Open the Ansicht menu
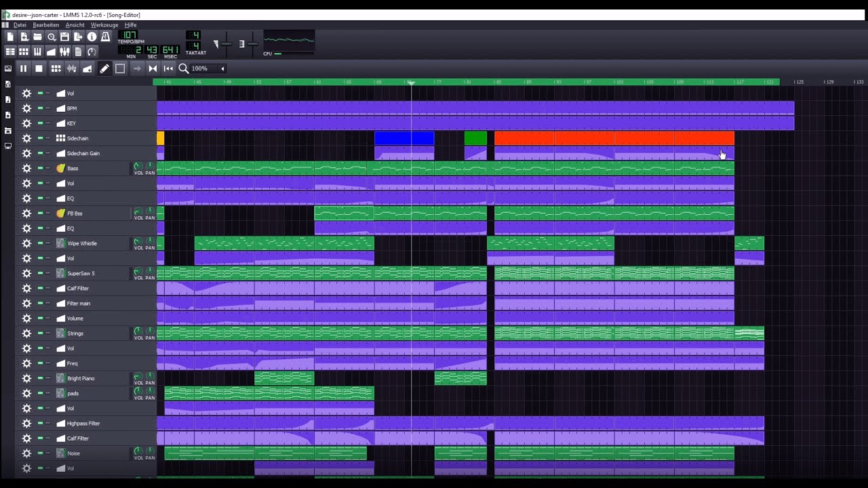 [x=75, y=25]
